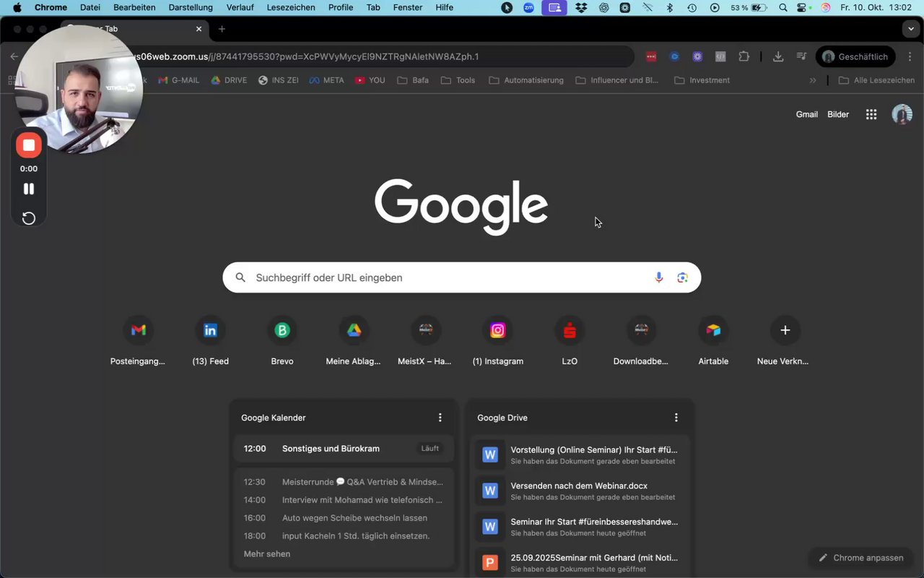
Task: Open the G-MAIL bookmark
Action: click(178, 80)
